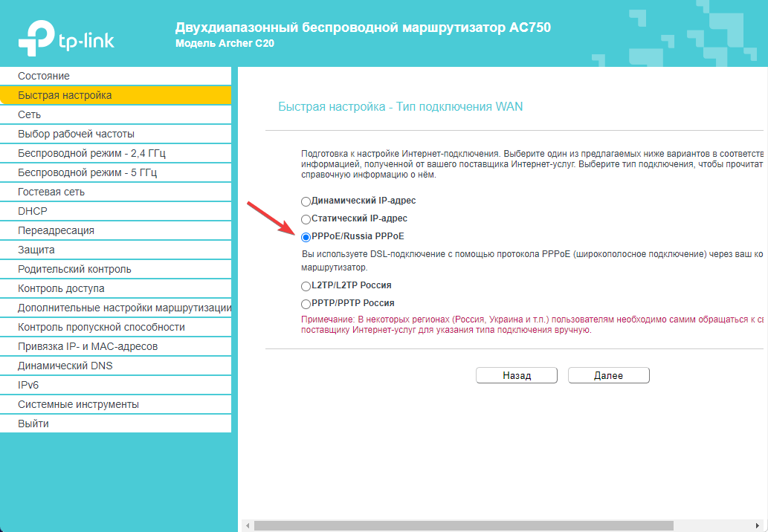Open Родительский контроль settings

click(x=74, y=269)
